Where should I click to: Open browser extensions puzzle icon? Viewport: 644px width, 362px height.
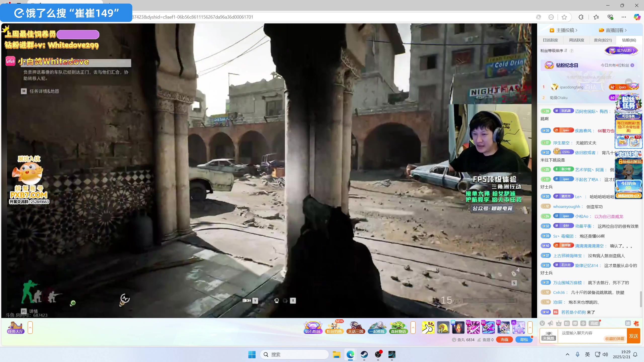click(581, 17)
